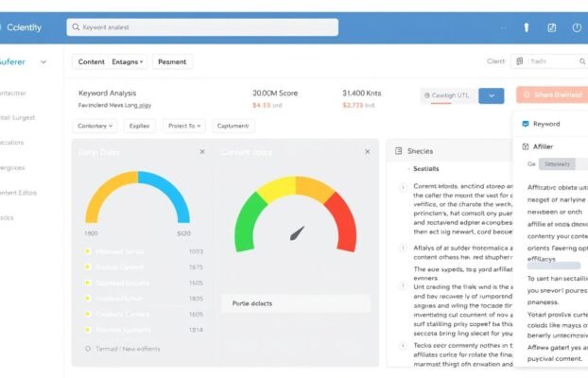Image resolution: width=588 pixels, height=378 pixels.
Task: Click the Reyword icon in the right panel
Action: pyautogui.click(x=526, y=124)
